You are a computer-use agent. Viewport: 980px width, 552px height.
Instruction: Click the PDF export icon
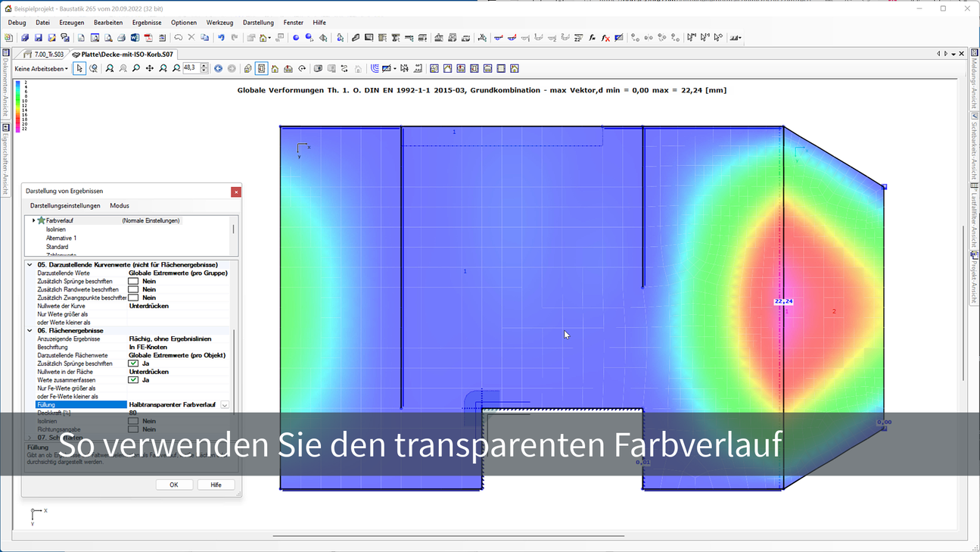(148, 38)
